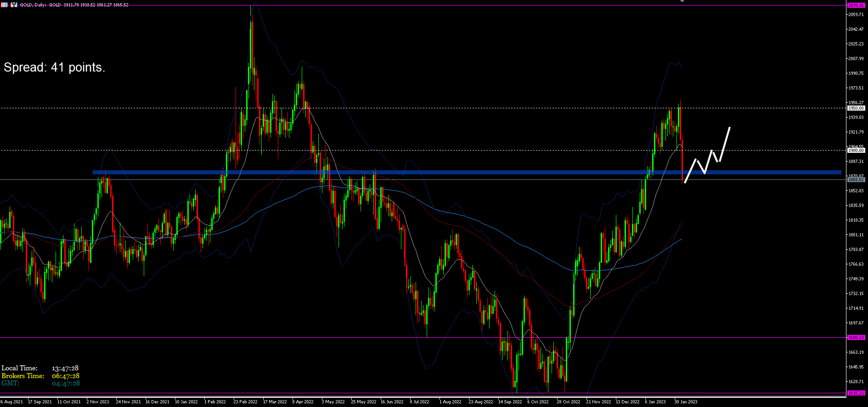Click the 11 Oct 2021 date label

point(69,402)
